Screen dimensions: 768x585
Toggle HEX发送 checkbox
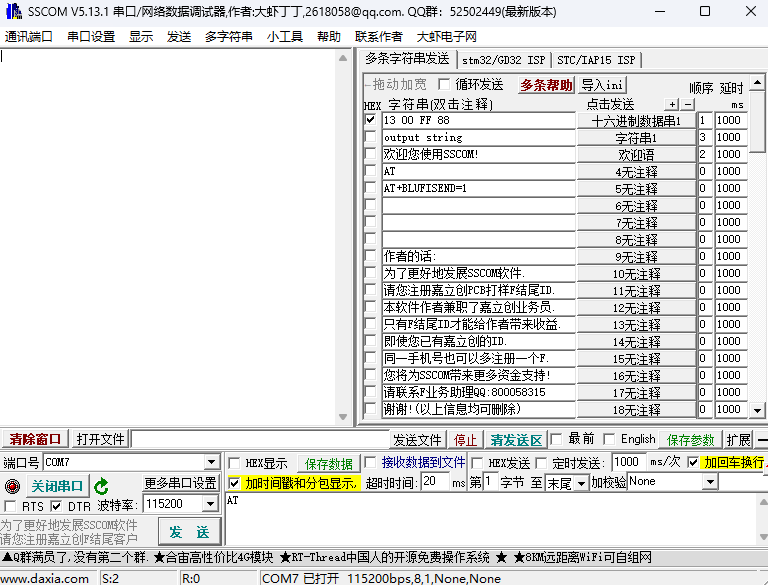[477, 463]
